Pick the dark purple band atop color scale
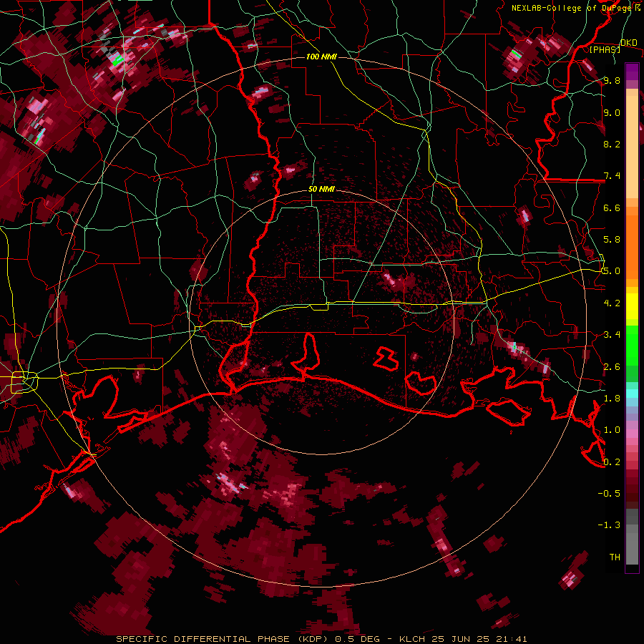Image resolution: width=644 pixels, height=644 pixels. click(x=632, y=72)
